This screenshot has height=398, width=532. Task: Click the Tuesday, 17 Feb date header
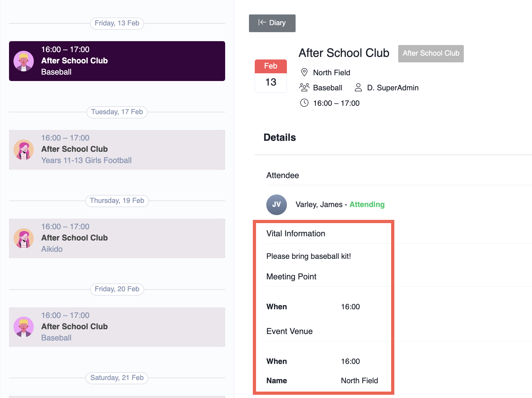(x=117, y=112)
